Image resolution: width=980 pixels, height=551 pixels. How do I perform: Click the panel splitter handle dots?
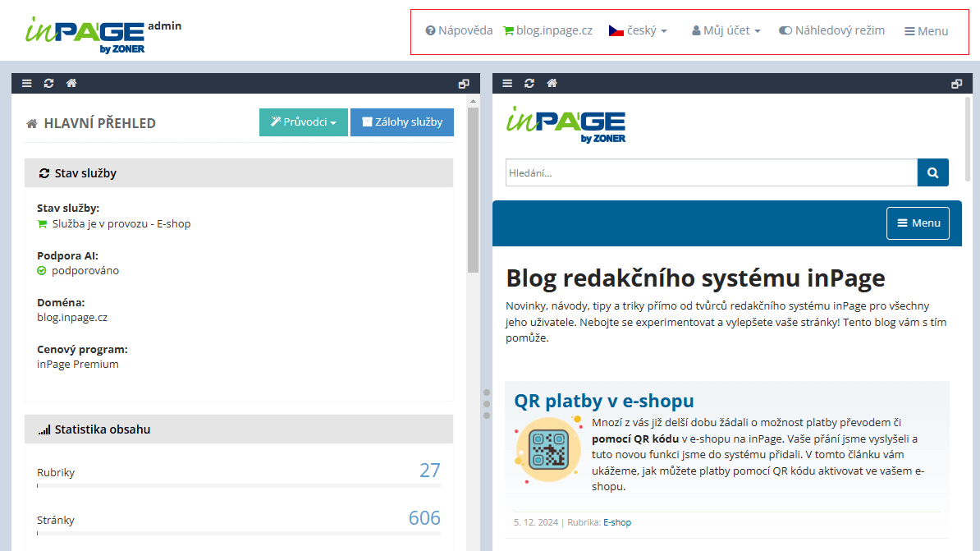486,404
